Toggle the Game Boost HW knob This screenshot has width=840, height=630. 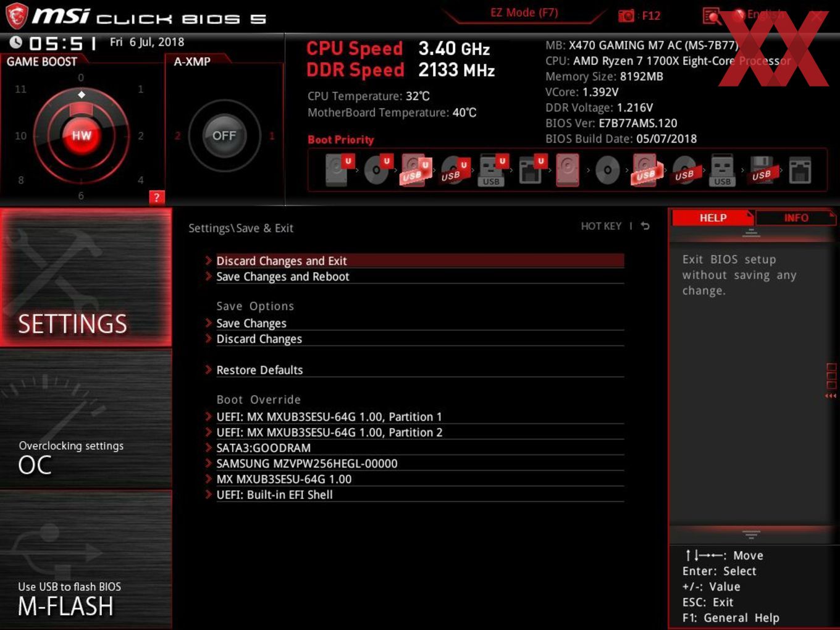click(x=81, y=136)
